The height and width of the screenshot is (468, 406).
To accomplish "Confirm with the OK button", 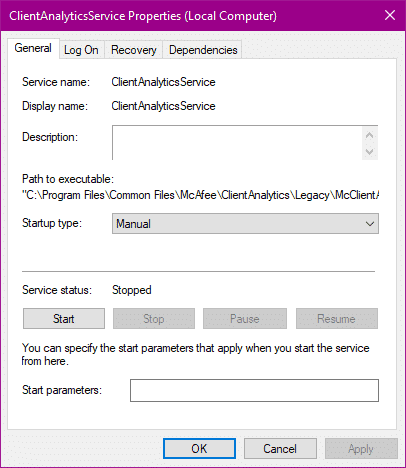I will pos(199,449).
